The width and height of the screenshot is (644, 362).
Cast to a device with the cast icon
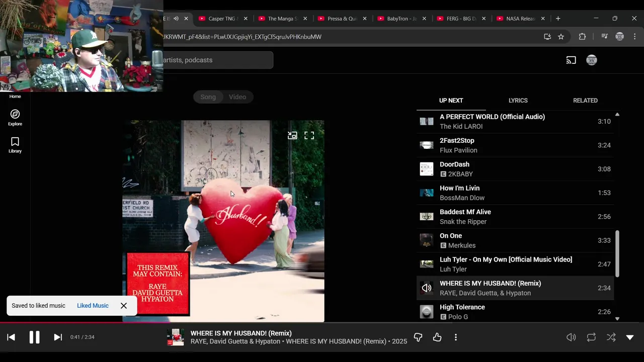click(571, 60)
